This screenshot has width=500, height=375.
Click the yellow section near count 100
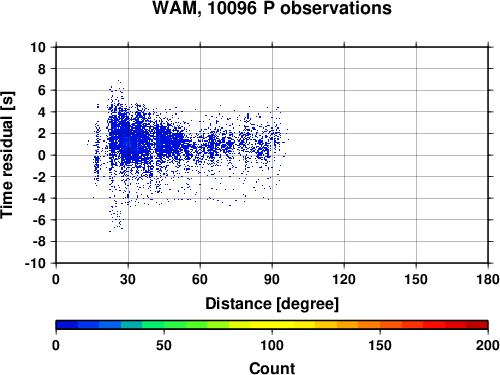(272, 325)
